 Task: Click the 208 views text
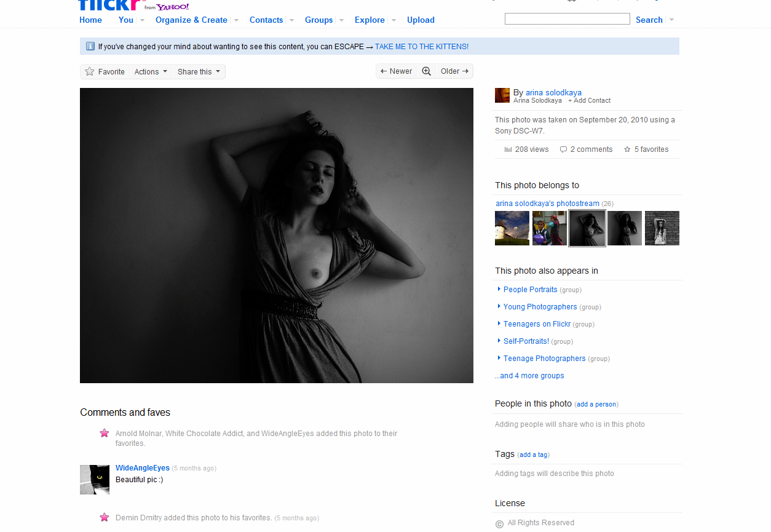(x=532, y=149)
